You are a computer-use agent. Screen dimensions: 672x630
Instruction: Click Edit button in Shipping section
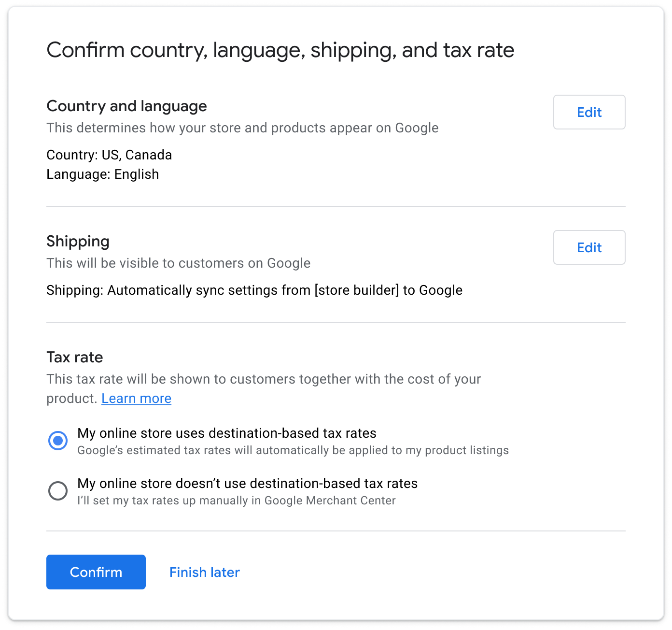pyautogui.click(x=589, y=247)
